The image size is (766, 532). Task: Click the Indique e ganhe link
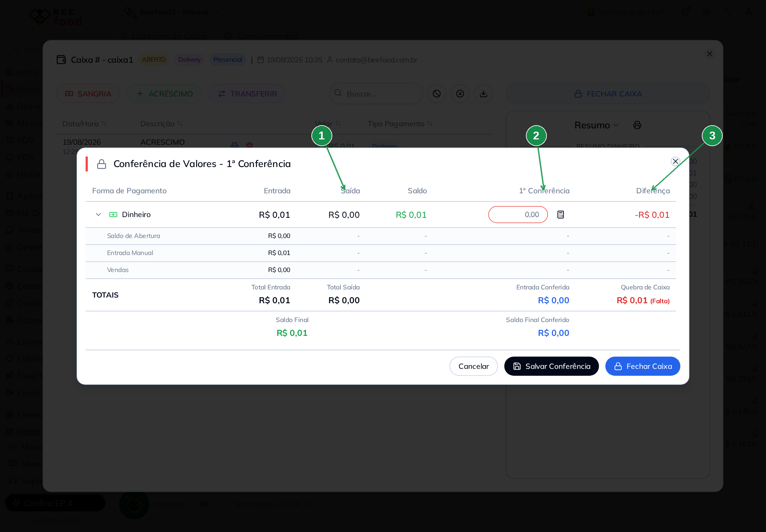[626, 12]
